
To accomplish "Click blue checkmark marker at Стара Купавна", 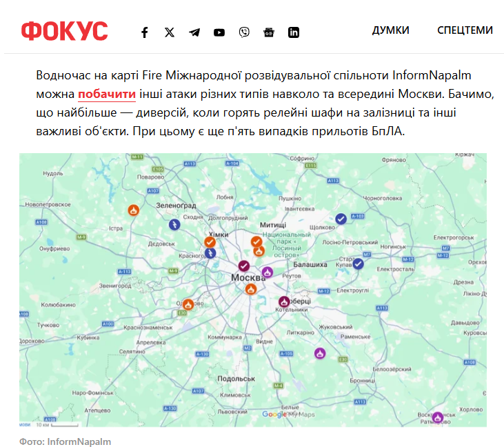I will tap(358, 264).
